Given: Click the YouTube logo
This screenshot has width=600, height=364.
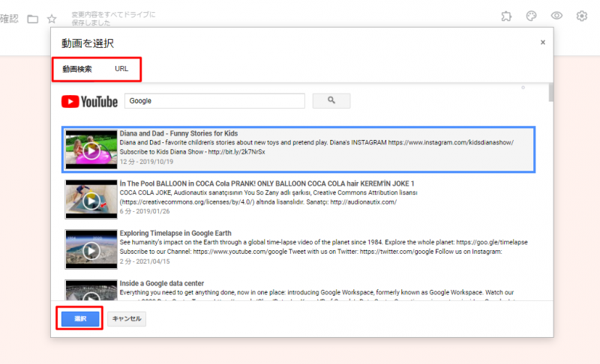Looking at the screenshot, I should [x=90, y=101].
